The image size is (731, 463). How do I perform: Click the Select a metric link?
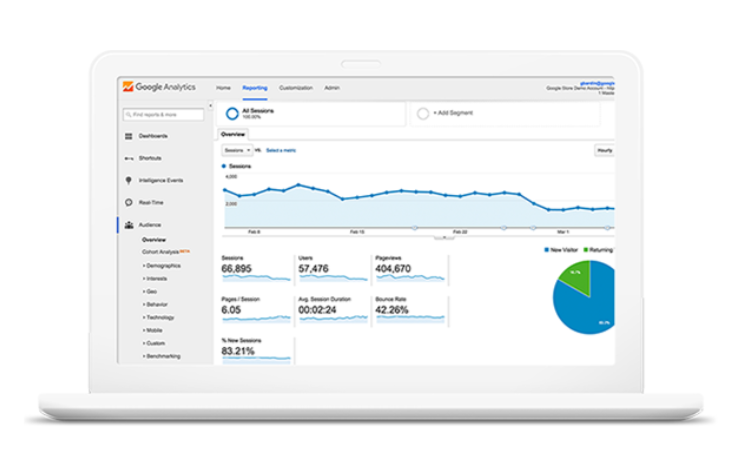pos(281,150)
